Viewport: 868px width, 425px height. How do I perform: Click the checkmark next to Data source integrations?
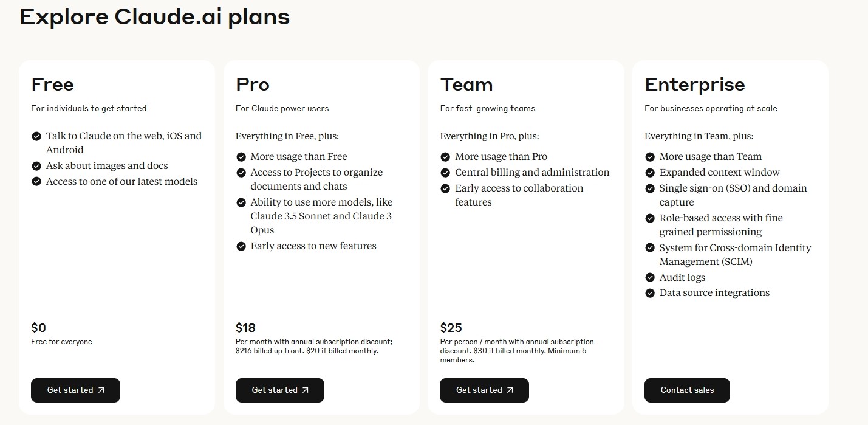(650, 293)
